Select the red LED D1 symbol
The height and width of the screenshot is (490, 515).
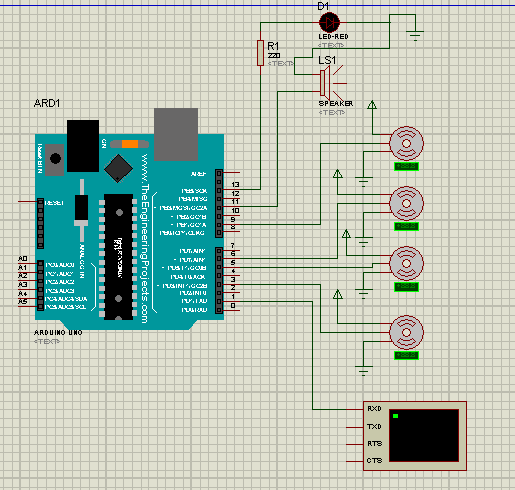pos(329,23)
